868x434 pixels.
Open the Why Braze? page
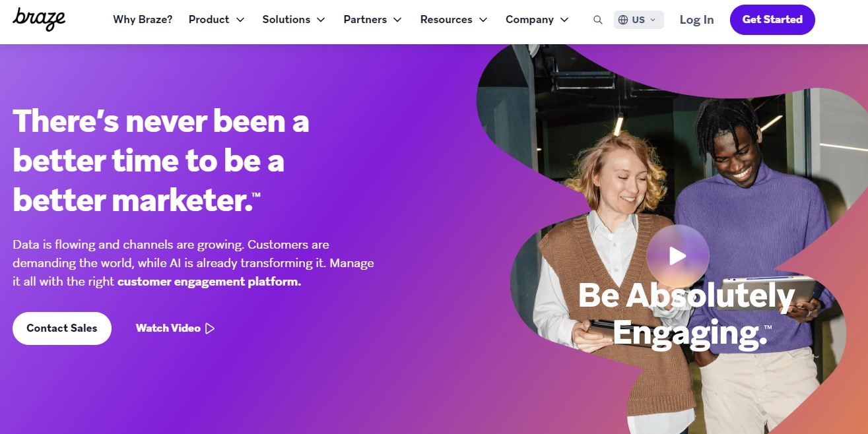coord(143,20)
